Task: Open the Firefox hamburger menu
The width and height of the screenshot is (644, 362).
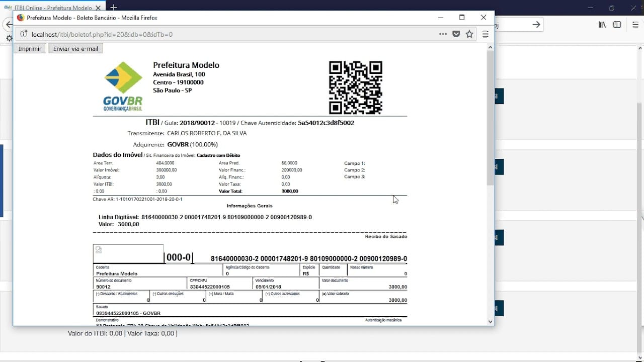Action: click(x=485, y=34)
